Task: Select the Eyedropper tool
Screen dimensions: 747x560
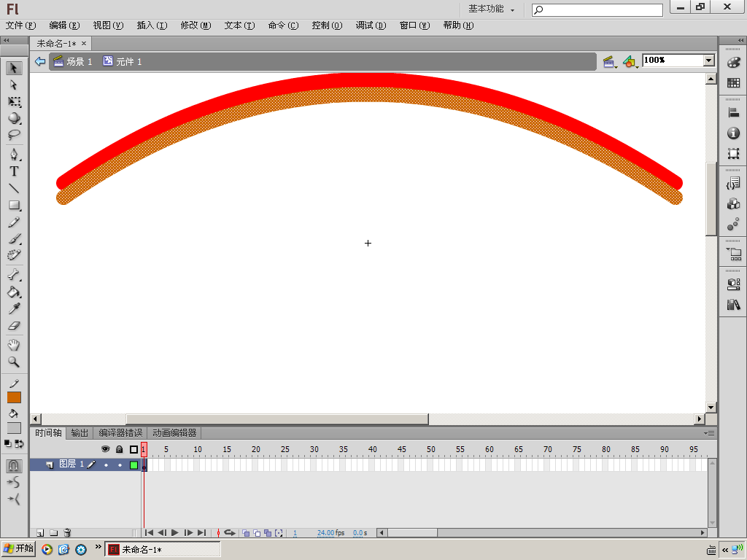Action: pyautogui.click(x=14, y=309)
